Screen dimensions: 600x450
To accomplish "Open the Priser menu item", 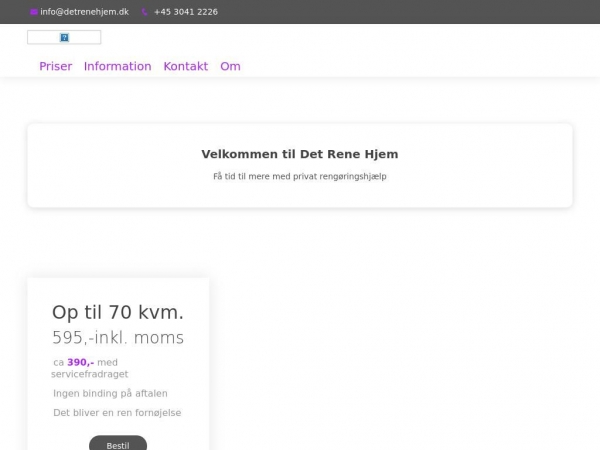I will coord(55,66).
